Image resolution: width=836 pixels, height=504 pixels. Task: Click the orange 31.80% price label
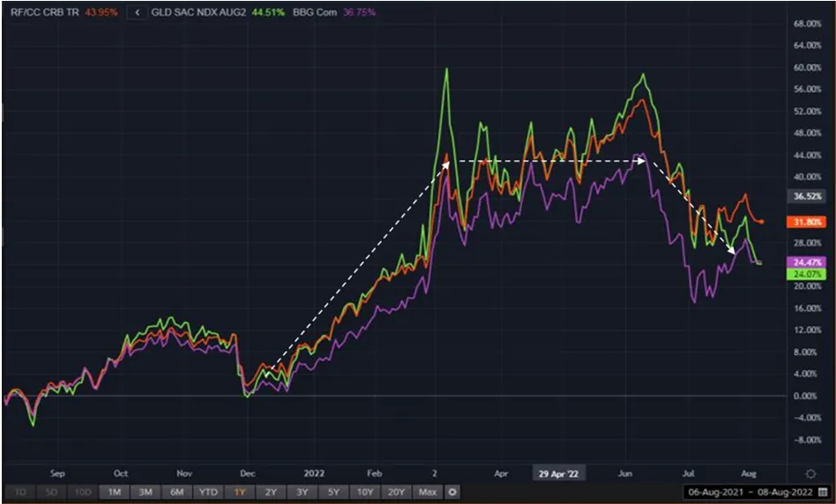(x=802, y=222)
